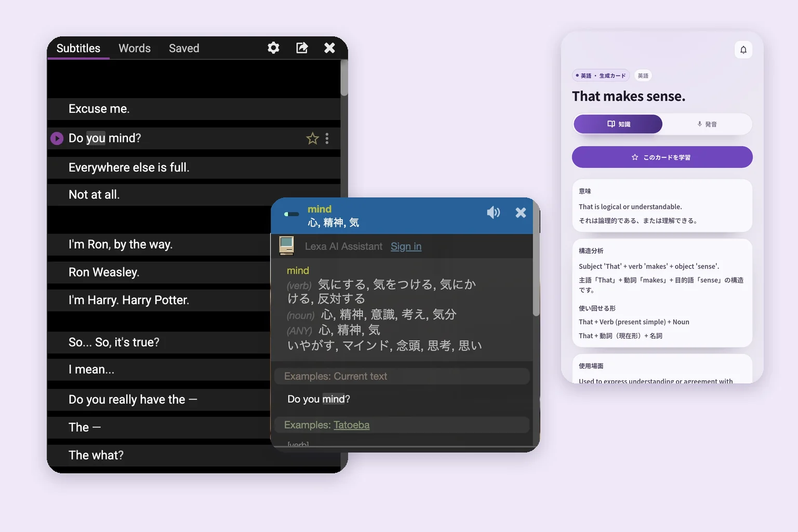Toggle the switch beside 'mind' header
Image resolution: width=798 pixels, height=532 pixels.
coord(291,214)
